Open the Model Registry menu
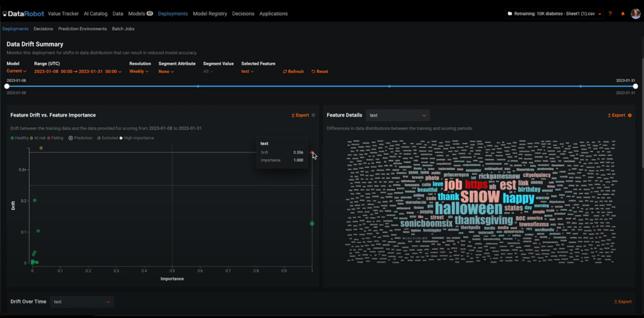Viewport: 644px width, 318px height. [211, 13]
